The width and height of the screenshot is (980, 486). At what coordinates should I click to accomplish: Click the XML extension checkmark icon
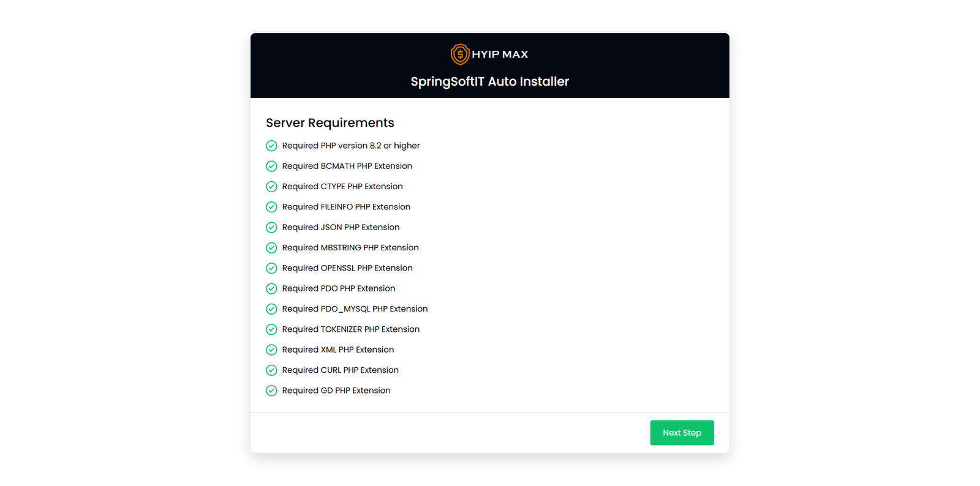pyautogui.click(x=271, y=350)
